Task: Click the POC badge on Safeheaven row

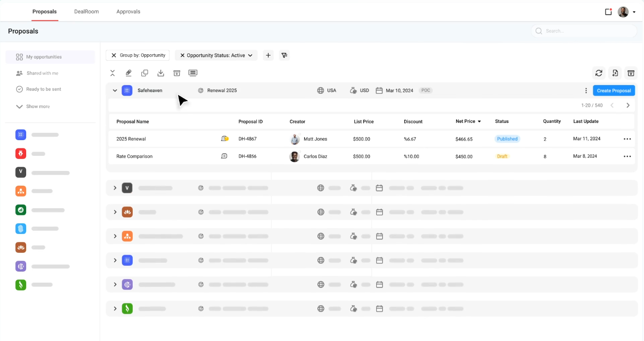Action: [x=426, y=91]
